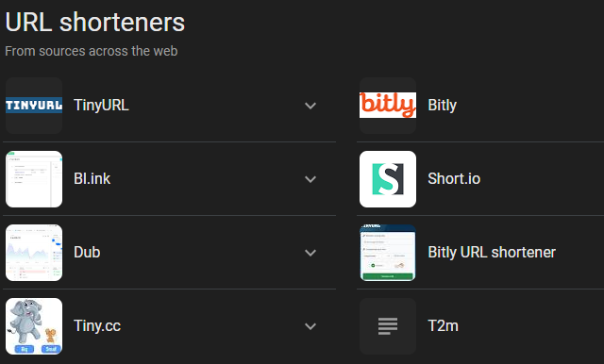The image size is (604, 364).
Task: Select the T2m name label
Action: click(x=443, y=325)
